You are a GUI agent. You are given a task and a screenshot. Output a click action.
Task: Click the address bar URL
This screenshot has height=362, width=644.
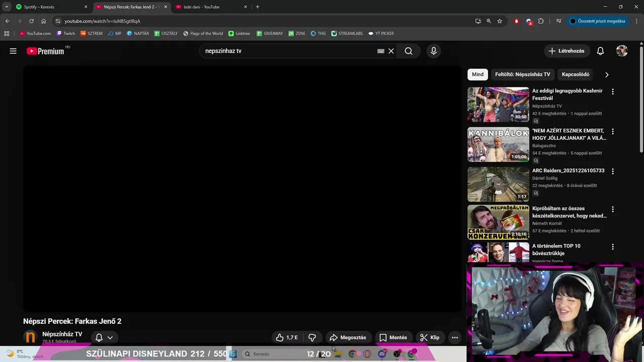[102, 21]
